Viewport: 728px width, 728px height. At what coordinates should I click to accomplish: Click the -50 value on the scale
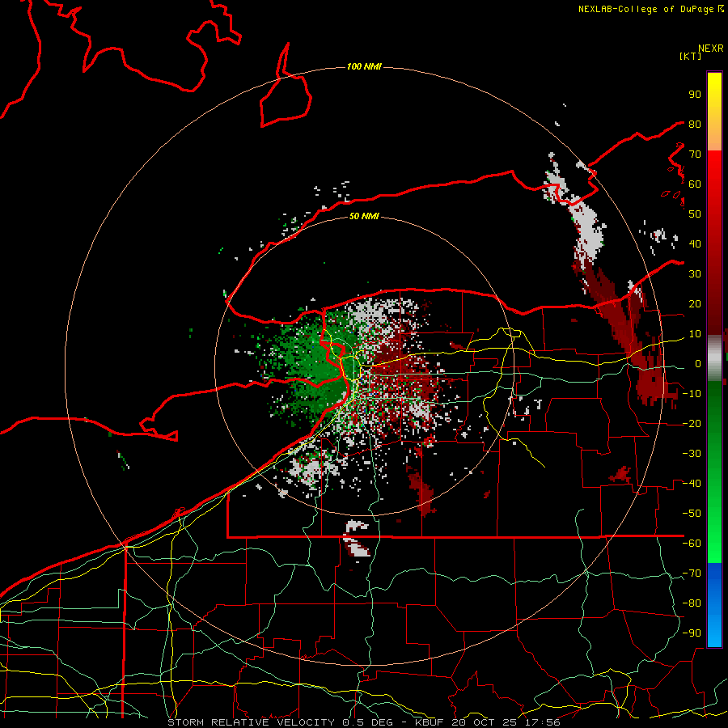692,513
